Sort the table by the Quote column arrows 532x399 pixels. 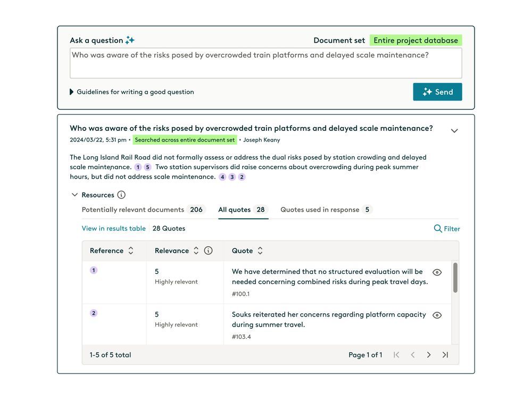(260, 251)
